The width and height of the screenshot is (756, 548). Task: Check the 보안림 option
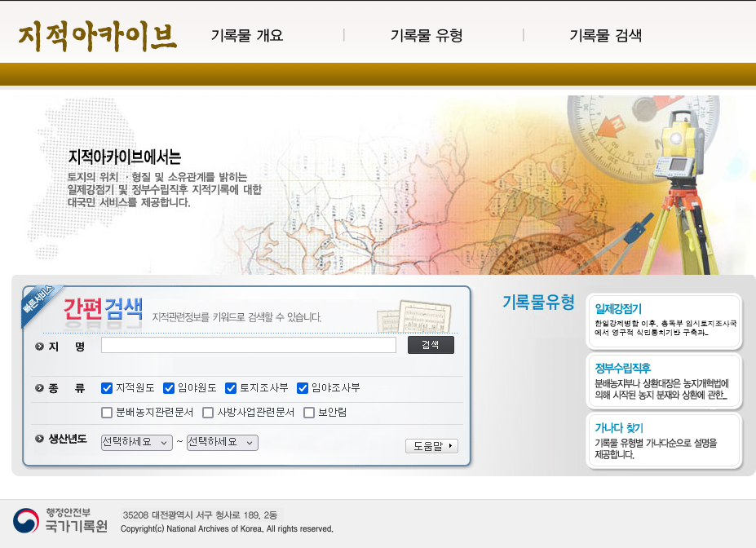(307, 412)
